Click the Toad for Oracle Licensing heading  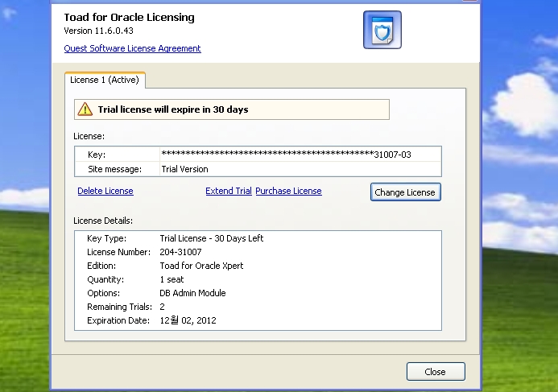pyautogui.click(x=129, y=17)
